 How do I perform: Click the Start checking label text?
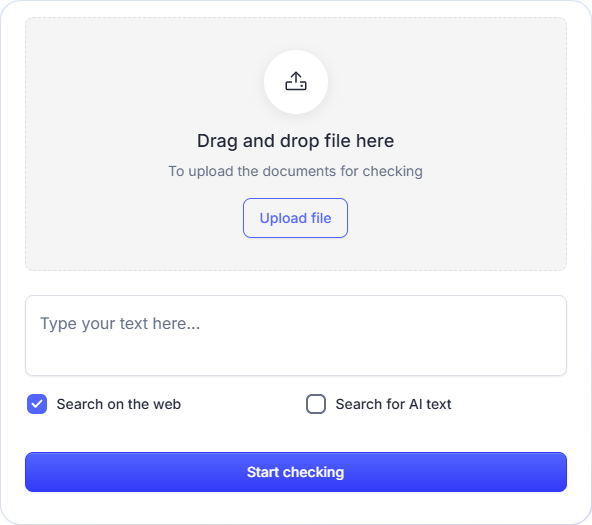coord(296,472)
